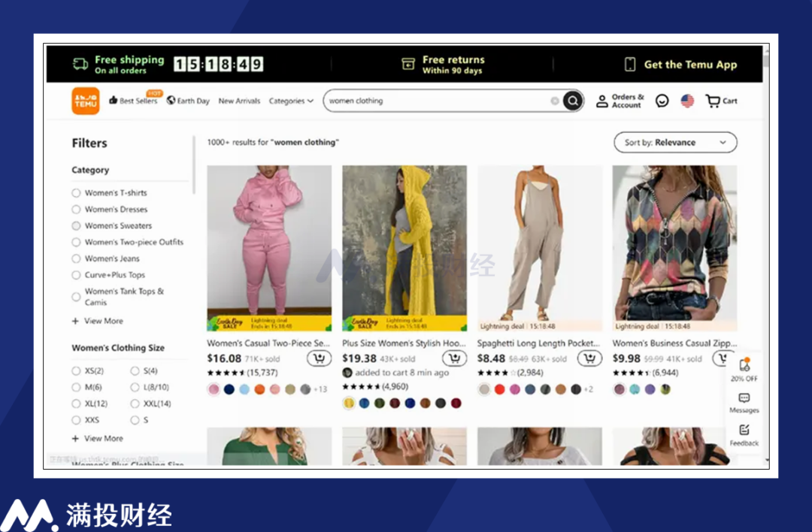The height and width of the screenshot is (532, 812).
Task: Select size XS(2) radio
Action: (76, 370)
